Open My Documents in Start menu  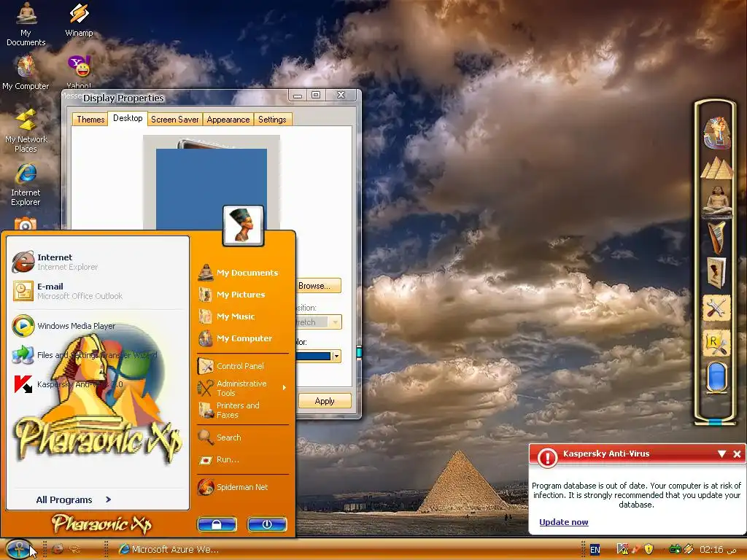click(243, 273)
